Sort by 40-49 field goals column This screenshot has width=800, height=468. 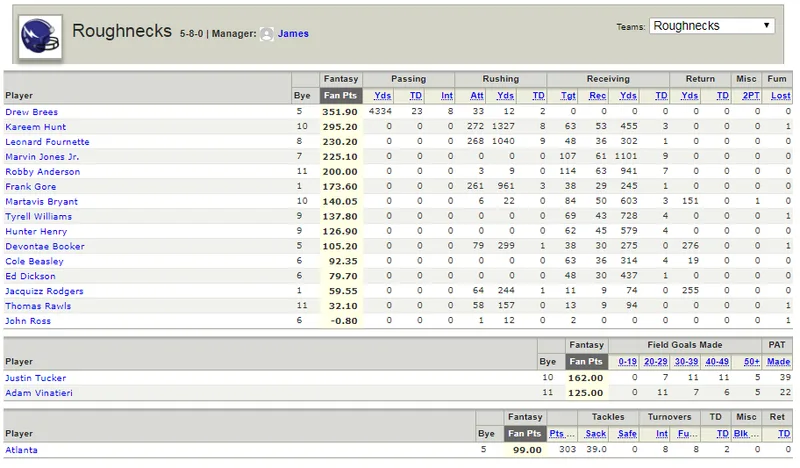tap(717, 361)
